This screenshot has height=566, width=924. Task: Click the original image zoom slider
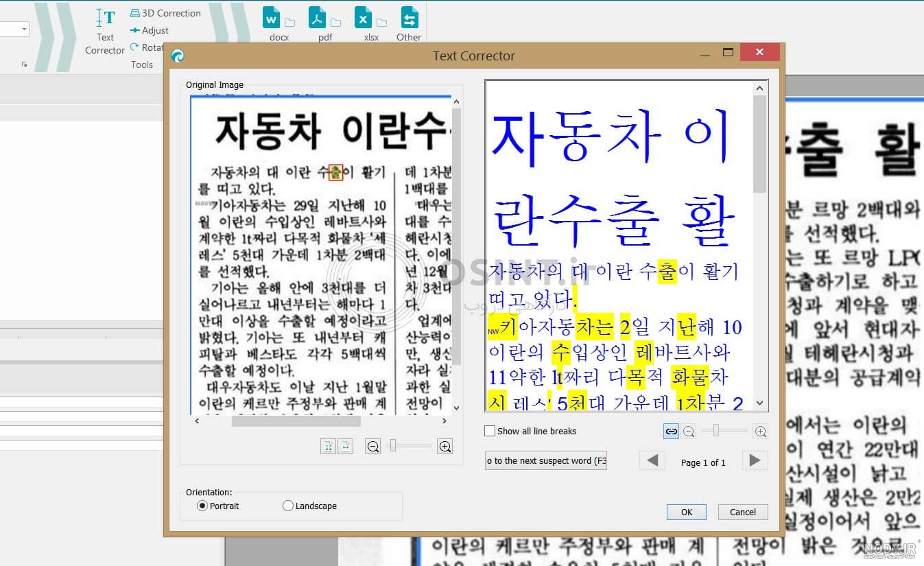tap(393, 446)
